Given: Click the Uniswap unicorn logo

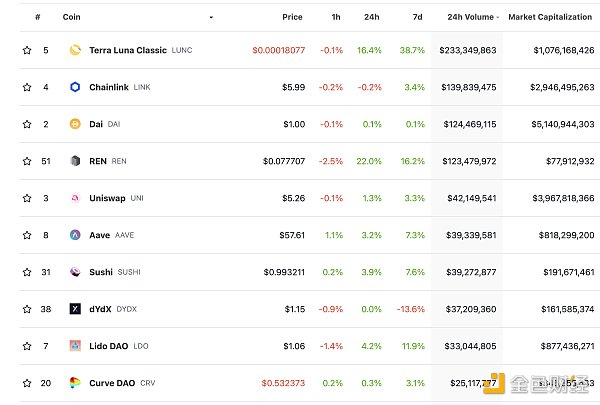Looking at the screenshot, I should [74, 198].
